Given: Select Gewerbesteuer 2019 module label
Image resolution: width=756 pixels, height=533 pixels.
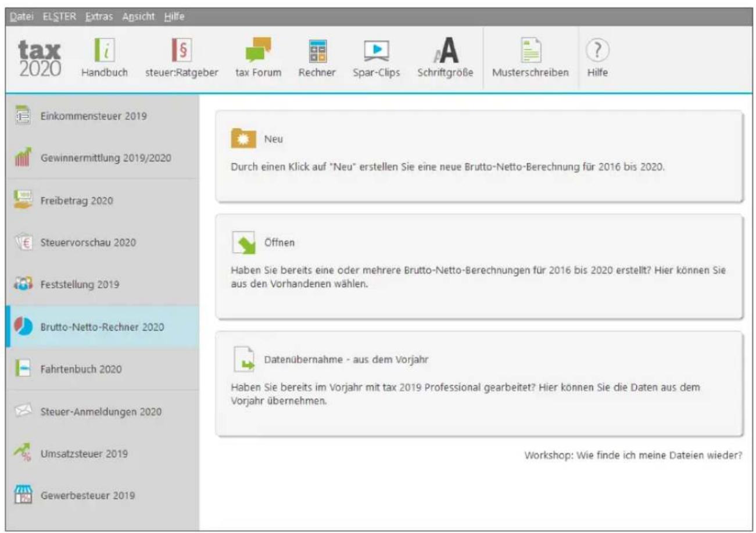Looking at the screenshot, I should [x=88, y=496].
